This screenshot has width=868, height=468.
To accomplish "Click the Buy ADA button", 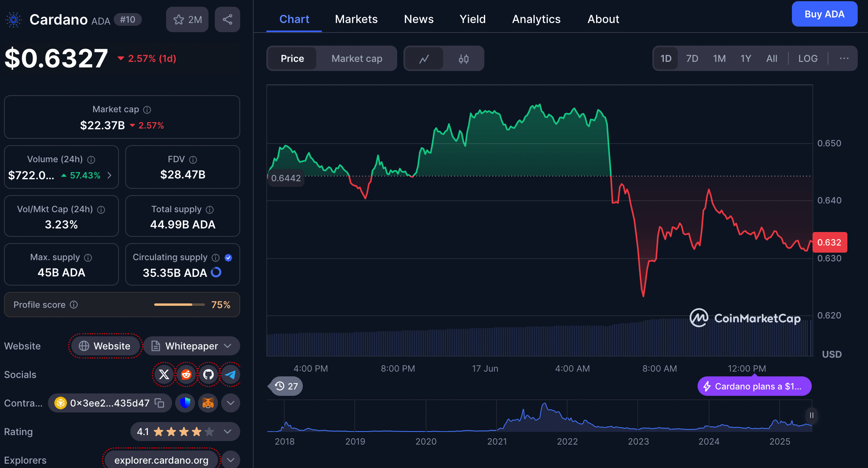I will (x=824, y=14).
